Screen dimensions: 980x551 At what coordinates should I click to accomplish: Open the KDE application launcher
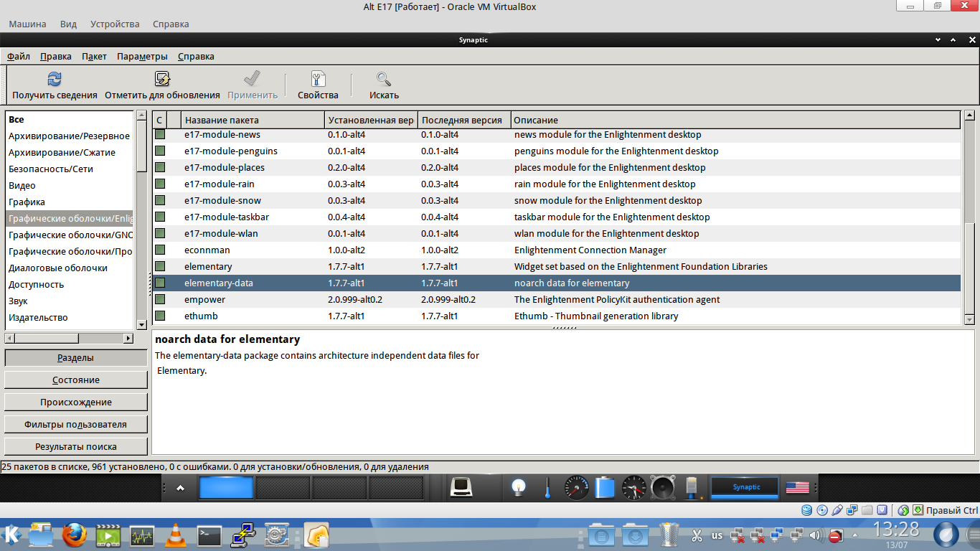tap(12, 534)
